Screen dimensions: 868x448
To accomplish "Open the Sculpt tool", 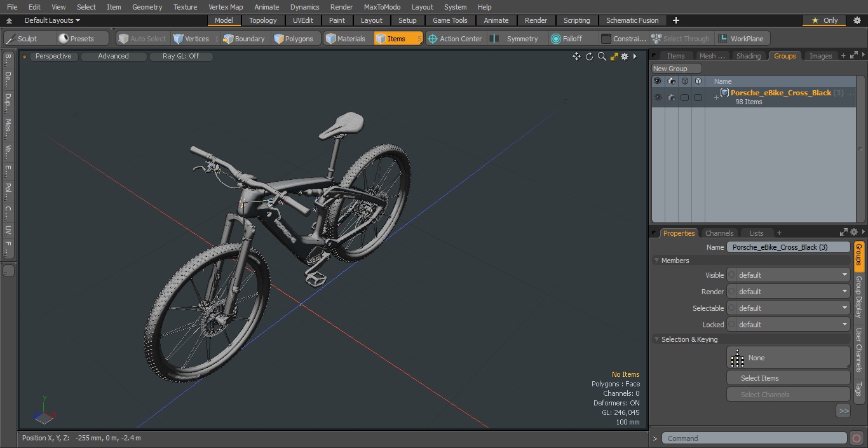I will [29, 39].
